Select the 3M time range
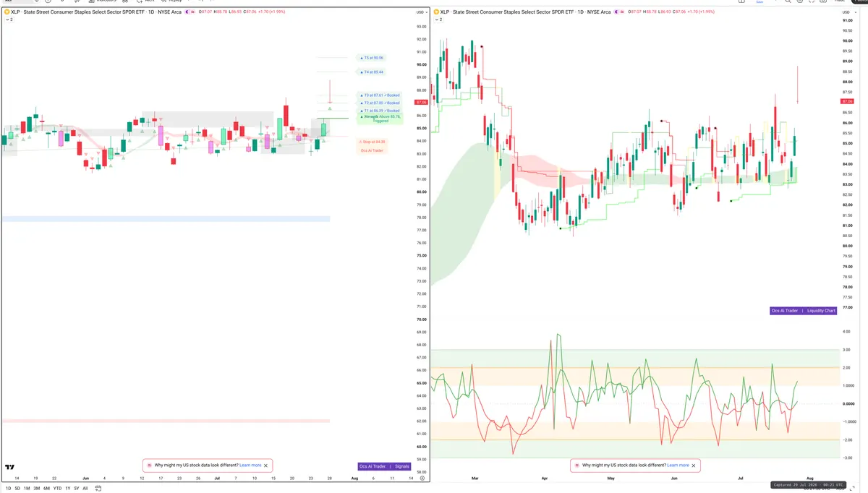This screenshot has width=868, height=493. (37, 489)
